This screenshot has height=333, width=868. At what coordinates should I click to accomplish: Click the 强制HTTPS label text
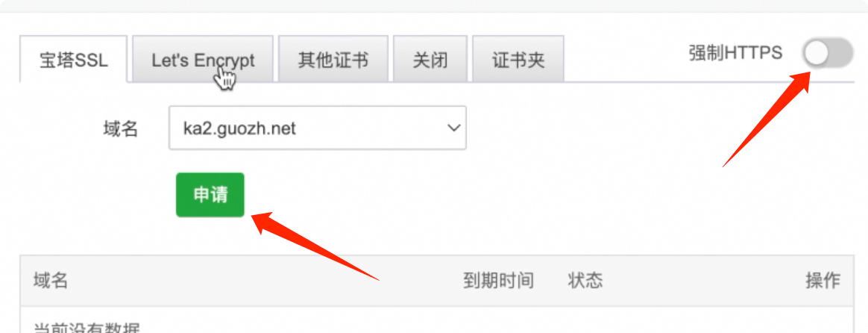(x=736, y=52)
